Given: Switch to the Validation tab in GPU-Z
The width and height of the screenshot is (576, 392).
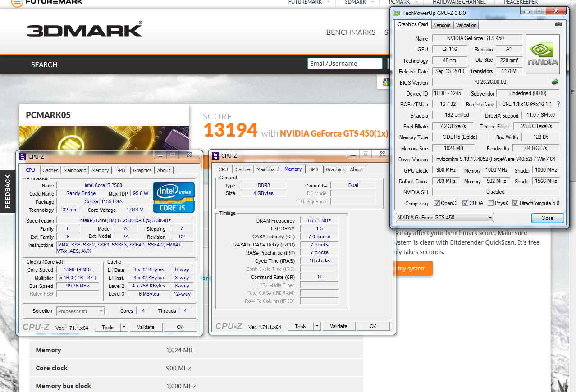Looking at the screenshot, I should [466, 25].
